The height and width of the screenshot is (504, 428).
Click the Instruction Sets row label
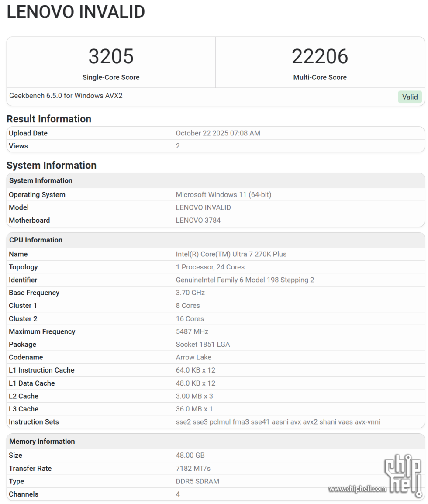[x=34, y=422]
